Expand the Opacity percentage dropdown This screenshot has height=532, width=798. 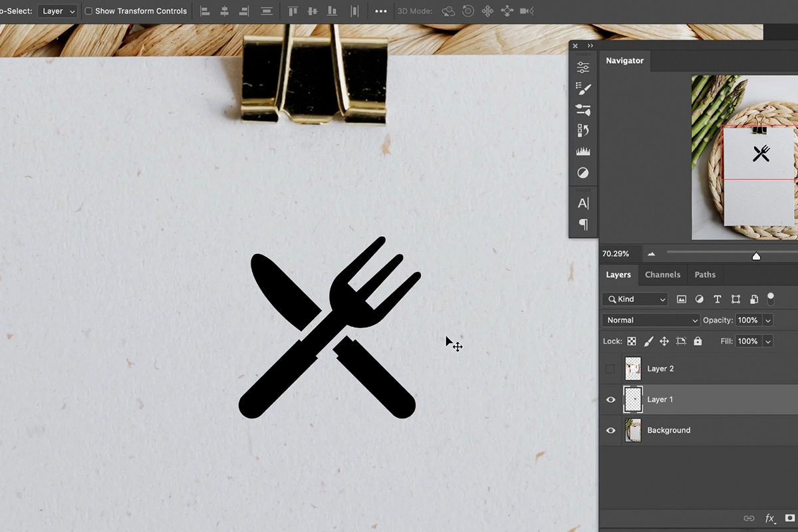click(768, 320)
